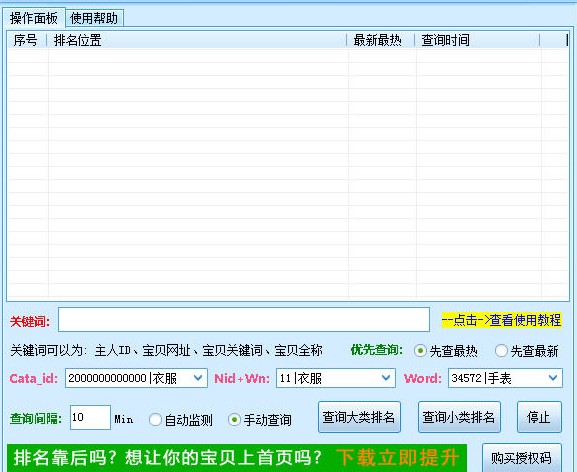
Task: Sort by the 序号 column header
Action: tap(27, 40)
